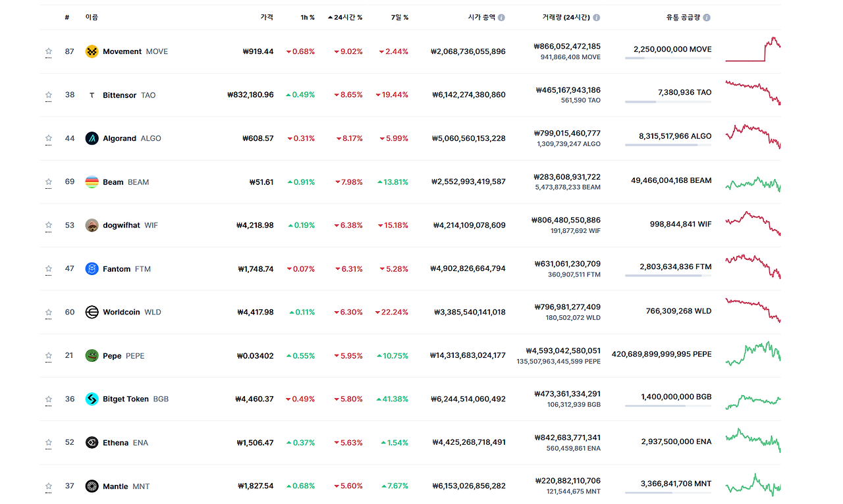Screen dimensions: 843x504
Task: Add Movement to watchlist star
Action: click(48, 51)
